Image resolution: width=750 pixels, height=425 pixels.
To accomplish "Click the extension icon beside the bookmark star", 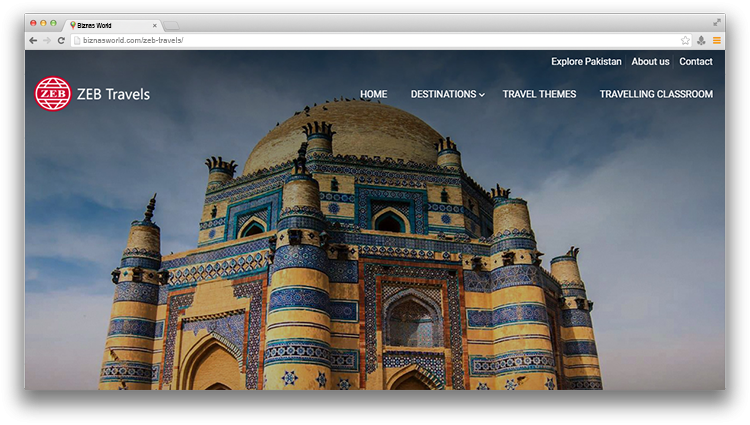I will pos(701,40).
